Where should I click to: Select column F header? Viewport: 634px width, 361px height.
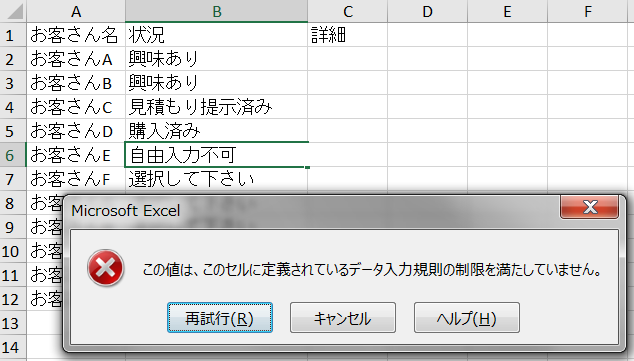(588, 11)
